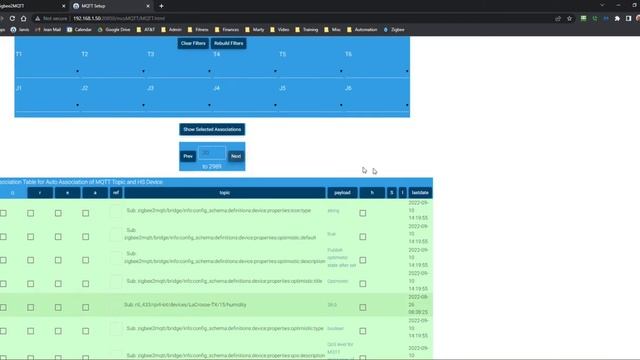The height and width of the screenshot is (360, 640).
Task: Open the T6 filter dropdown
Action: (x=378, y=71)
